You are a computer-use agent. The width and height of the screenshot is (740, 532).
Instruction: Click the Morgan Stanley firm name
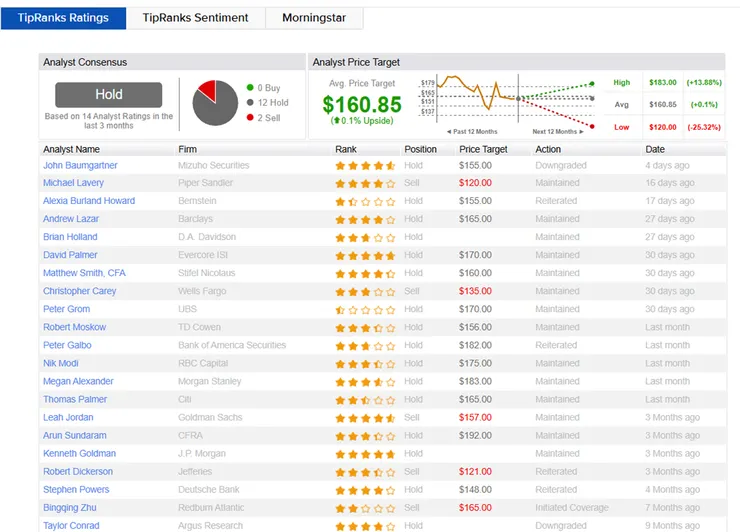pyautogui.click(x=210, y=381)
